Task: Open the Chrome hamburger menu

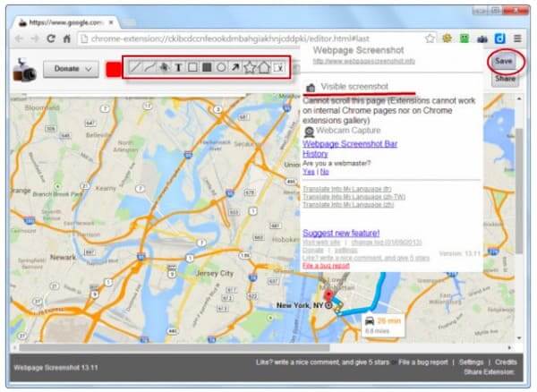Action: tap(517, 38)
